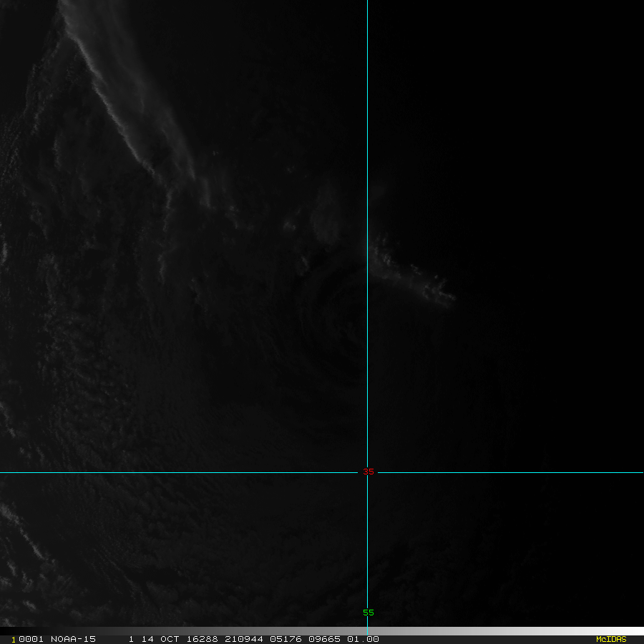Click the 16288 Julian day value
Image resolution: width=644 pixels, height=644 pixels.
click(202, 639)
